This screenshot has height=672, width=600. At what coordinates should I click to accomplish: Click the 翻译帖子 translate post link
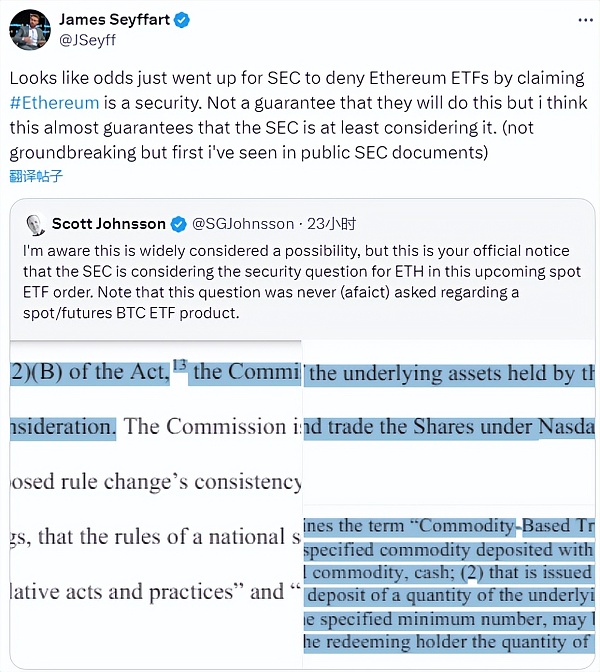coord(36,176)
